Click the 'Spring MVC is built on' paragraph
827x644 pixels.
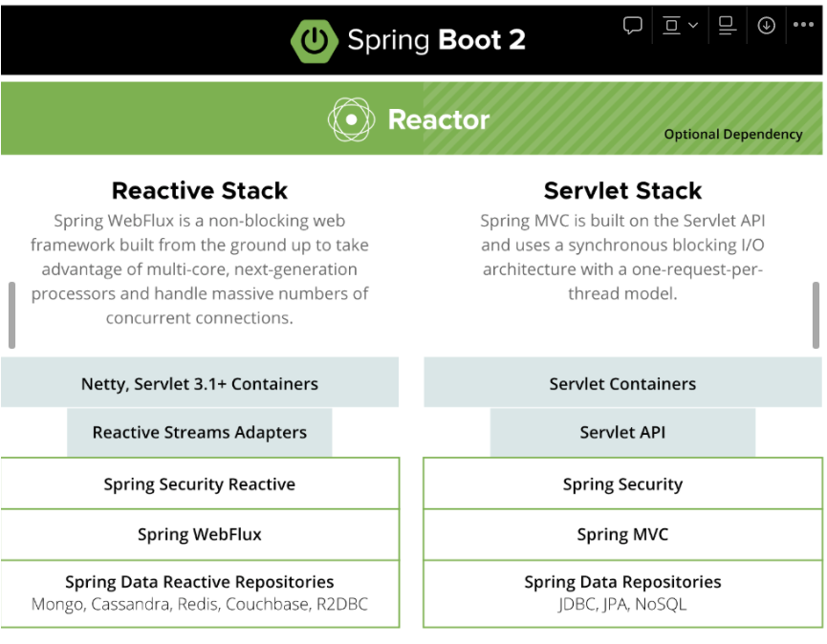tap(623, 257)
